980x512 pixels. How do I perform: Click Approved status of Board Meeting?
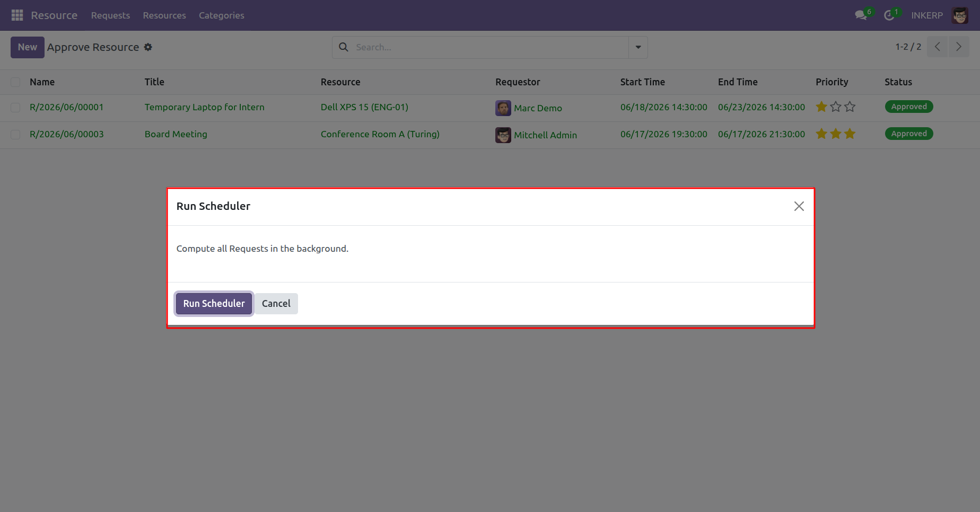coord(909,134)
